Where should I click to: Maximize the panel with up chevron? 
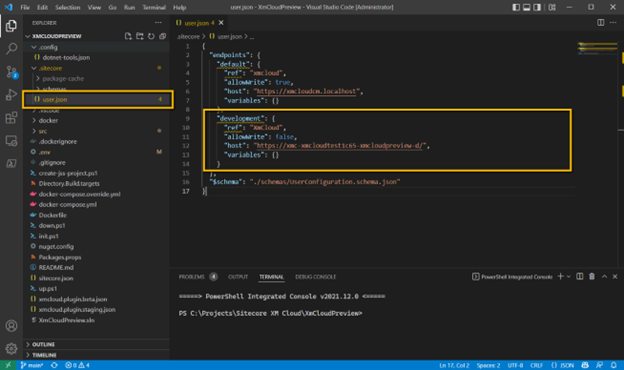click(604, 277)
